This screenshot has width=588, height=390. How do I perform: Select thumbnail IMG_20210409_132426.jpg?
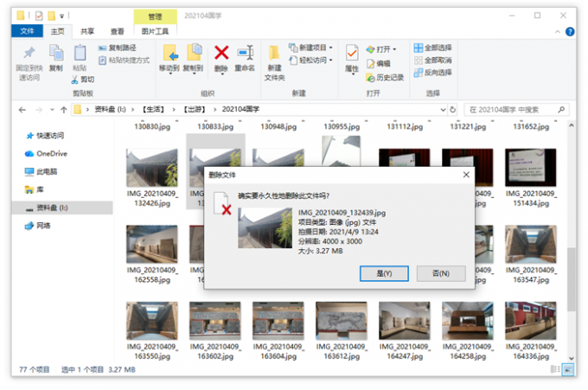(152, 168)
